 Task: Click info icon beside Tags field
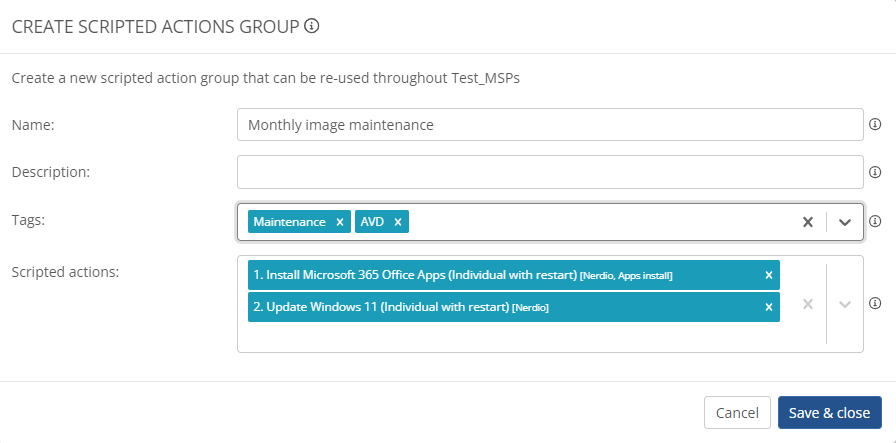tap(875, 222)
